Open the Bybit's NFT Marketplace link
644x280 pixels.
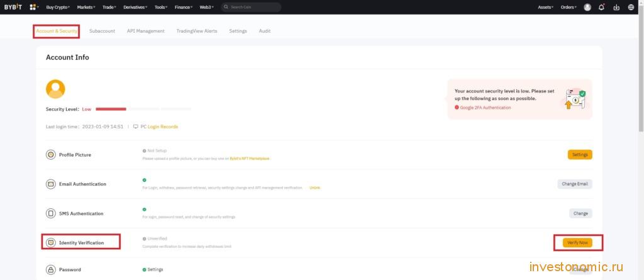(x=250, y=159)
